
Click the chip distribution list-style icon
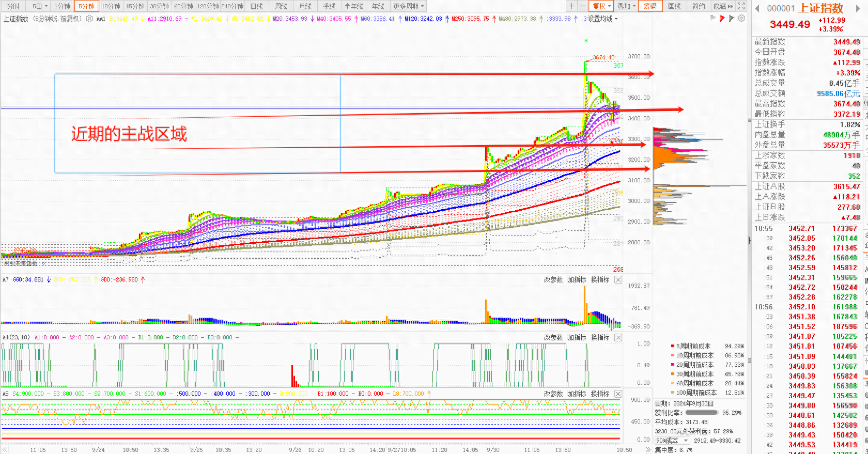pos(713,19)
